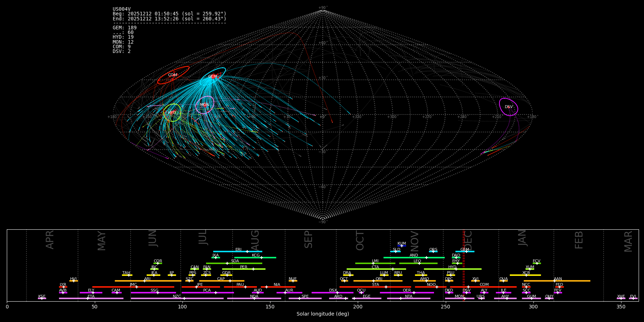Image resolution: width=644 pixels, height=322 pixels.
Task: Click the XCB shower label in the timeline
Action: point(526,273)
